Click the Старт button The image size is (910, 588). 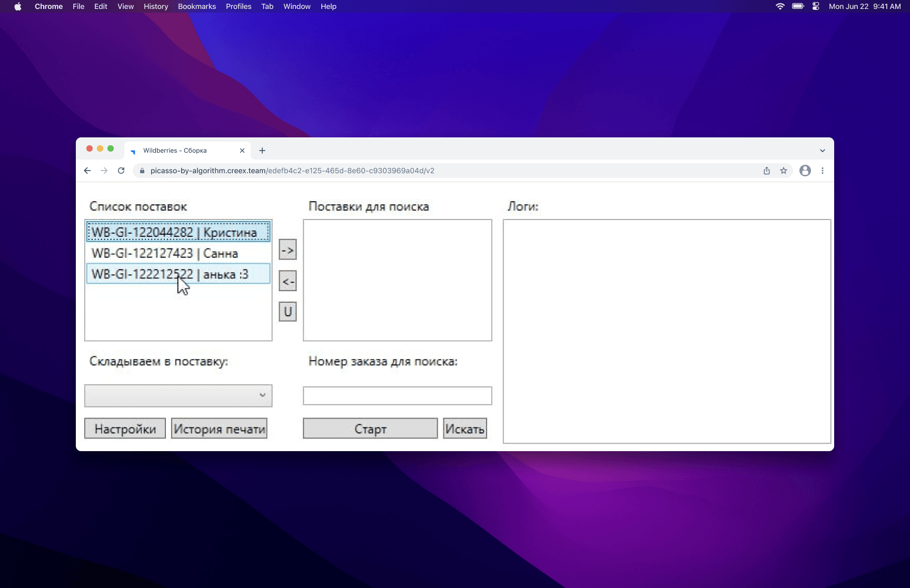coord(370,428)
